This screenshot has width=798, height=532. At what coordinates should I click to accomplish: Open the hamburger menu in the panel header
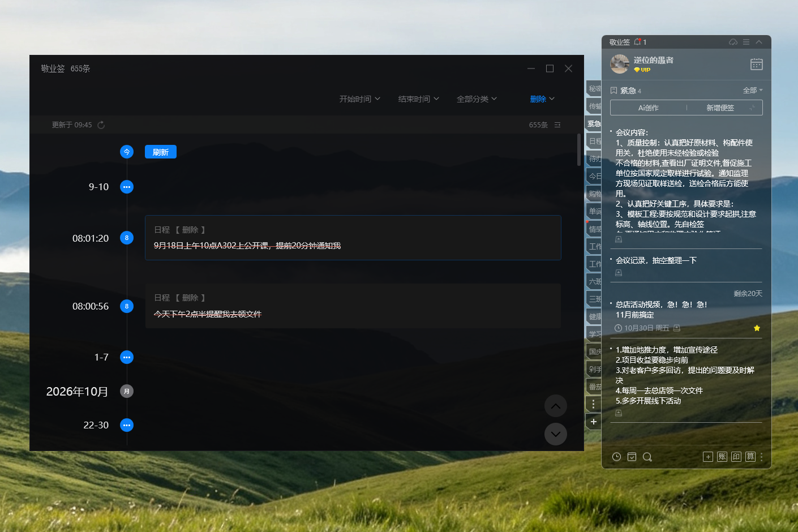(x=746, y=42)
